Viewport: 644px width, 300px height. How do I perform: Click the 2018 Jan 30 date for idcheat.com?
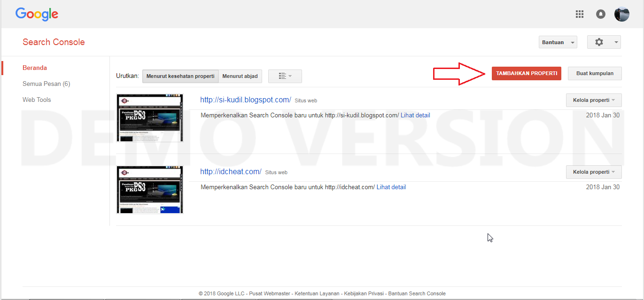(x=603, y=187)
